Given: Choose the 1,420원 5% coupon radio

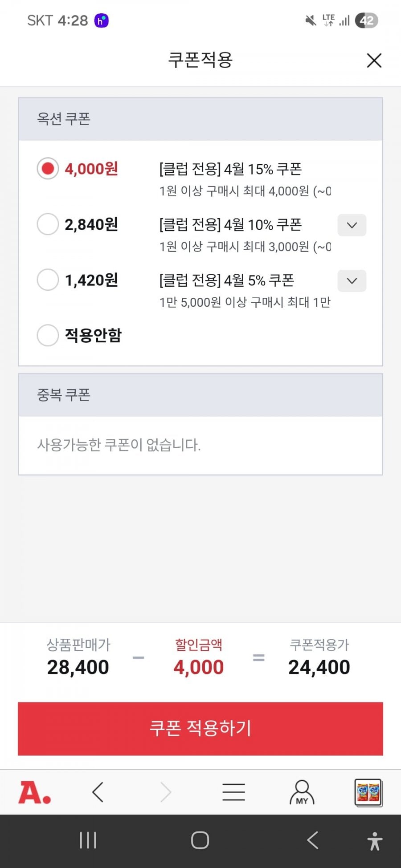Looking at the screenshot, I should 48,280.
